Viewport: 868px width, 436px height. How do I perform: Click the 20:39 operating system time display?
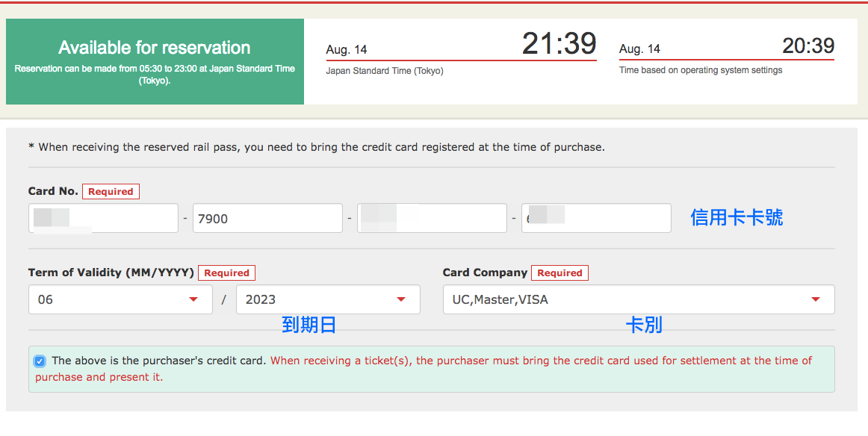(x=807, y=46)
